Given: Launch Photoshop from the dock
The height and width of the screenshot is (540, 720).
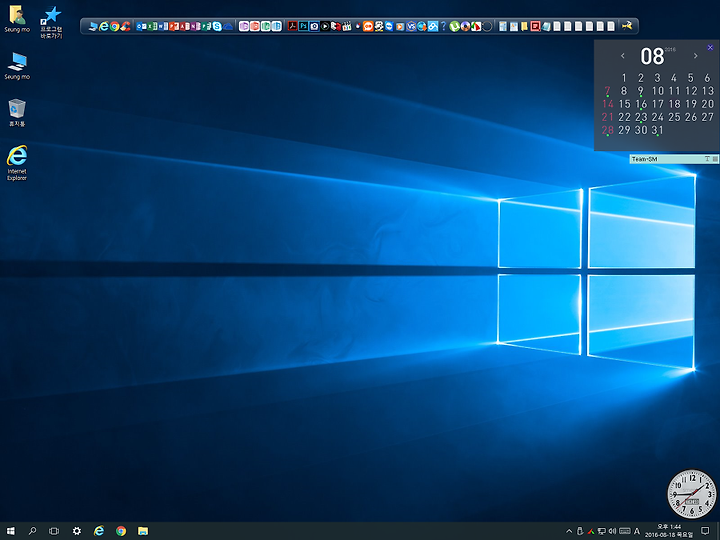Looking at the screenshot, I should point(303,26).
